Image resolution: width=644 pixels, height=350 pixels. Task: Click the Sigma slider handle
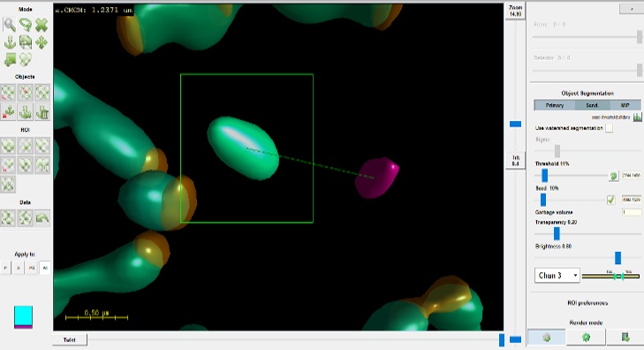click(557, 151)
